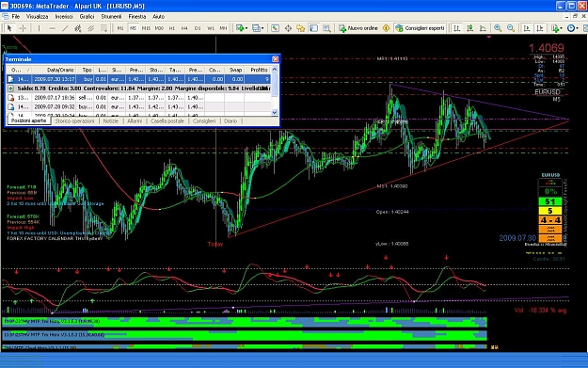Open the Aiuto menu
588x368 pixels.
159,17
